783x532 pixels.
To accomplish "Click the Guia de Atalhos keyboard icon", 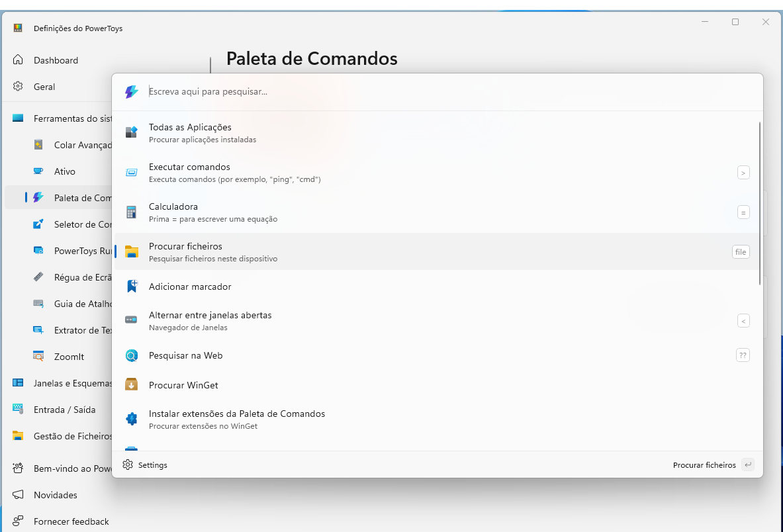I will (x=38, y=304).
